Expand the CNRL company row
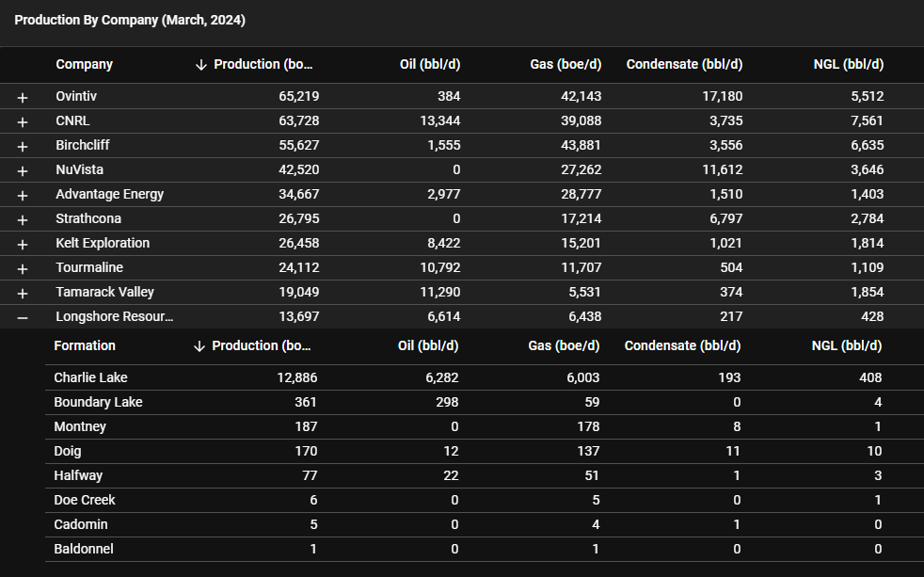 (x=23, y=121)
